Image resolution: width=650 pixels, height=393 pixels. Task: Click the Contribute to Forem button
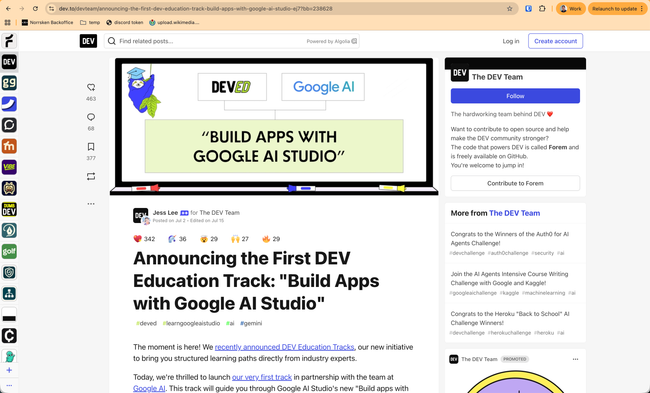point(515,183)
